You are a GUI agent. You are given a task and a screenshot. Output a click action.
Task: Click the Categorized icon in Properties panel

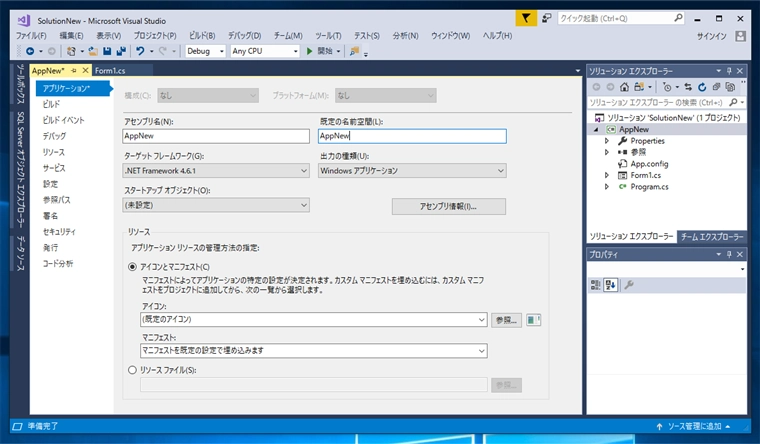pos(595,285)
